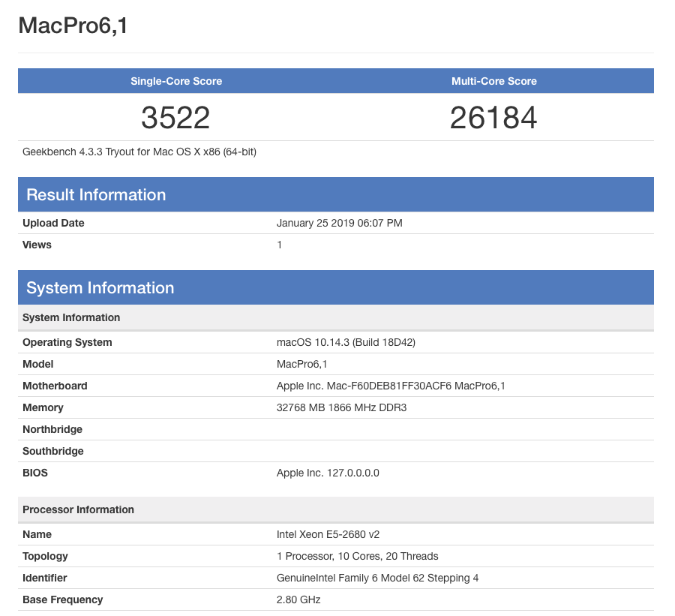Select the GenuineIntel Family 6 Model 62 value
Image resolution: width=675 pixels, height=616 pixels.
377,578
